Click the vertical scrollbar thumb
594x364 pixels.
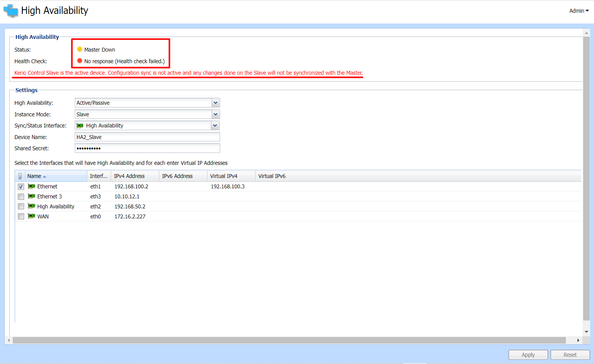586,179
